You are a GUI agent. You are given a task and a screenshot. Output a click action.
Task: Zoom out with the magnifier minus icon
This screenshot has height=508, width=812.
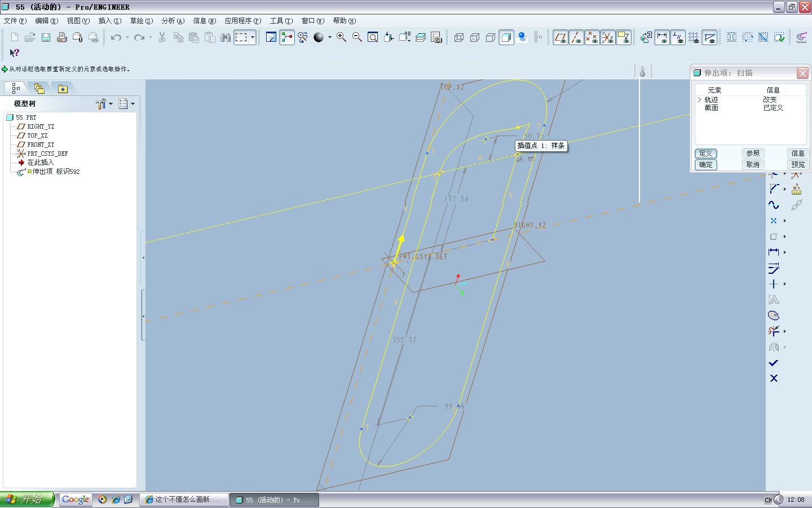(x=357, y=37)
